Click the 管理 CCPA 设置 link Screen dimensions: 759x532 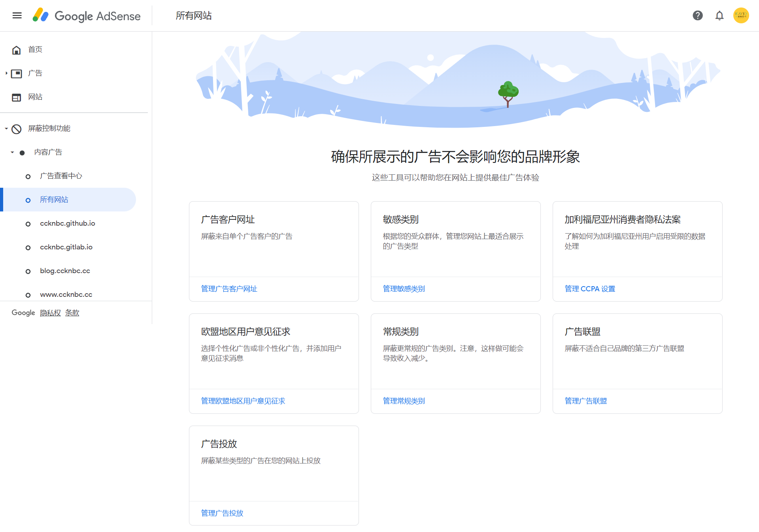click(x=589, y=289)
